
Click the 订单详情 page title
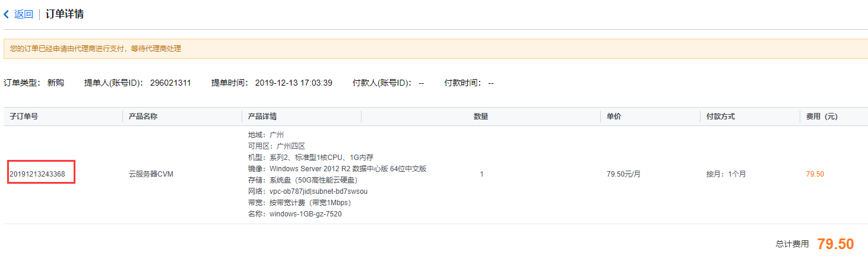pos(64,14)
